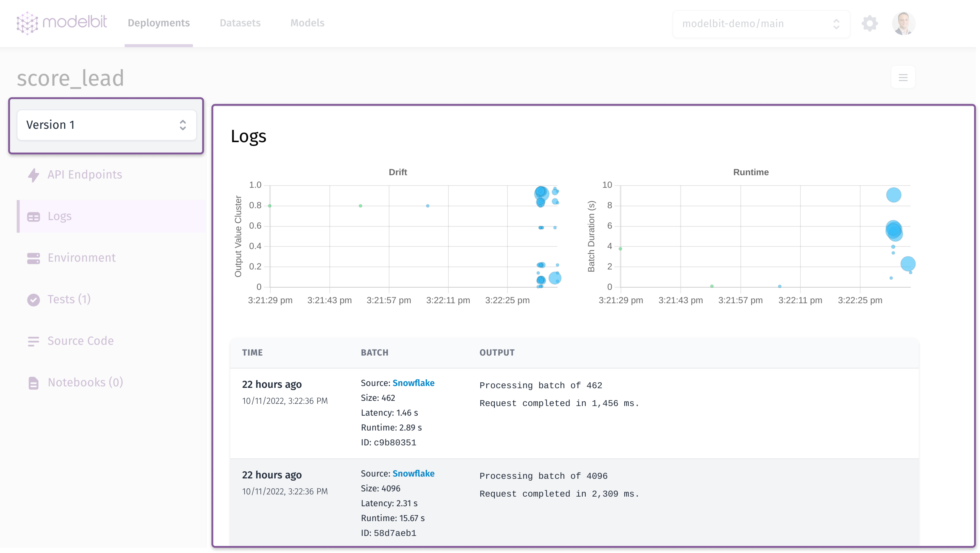The image size is (980, 553).
Task: Click Snowflake link for batch size 4096
Action: (413, 473)
